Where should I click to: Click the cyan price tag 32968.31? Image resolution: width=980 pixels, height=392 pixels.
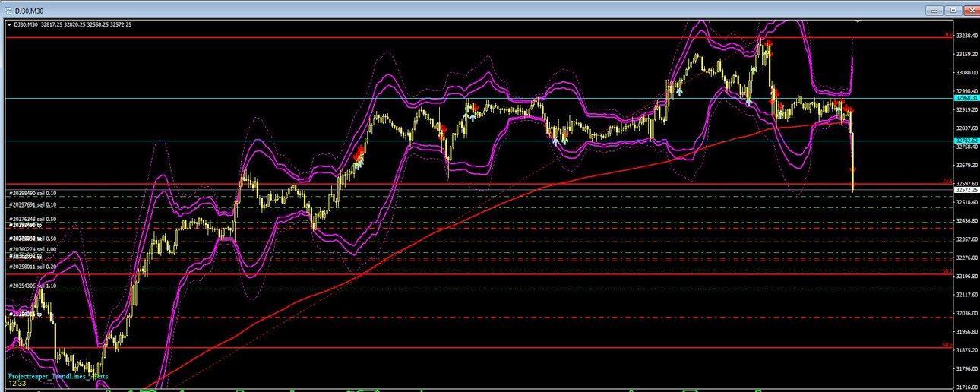[x=966, y=98]
